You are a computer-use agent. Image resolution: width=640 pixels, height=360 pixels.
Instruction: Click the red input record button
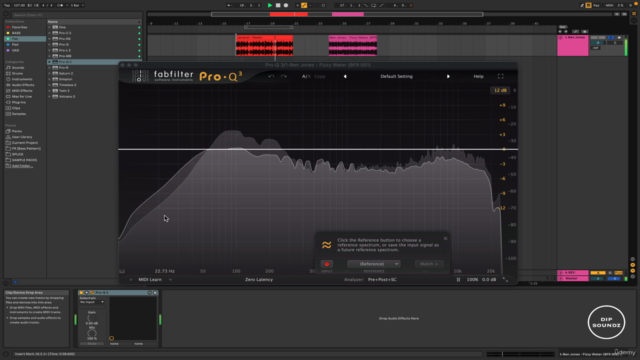pyautogui.click(x=327, y=264)
